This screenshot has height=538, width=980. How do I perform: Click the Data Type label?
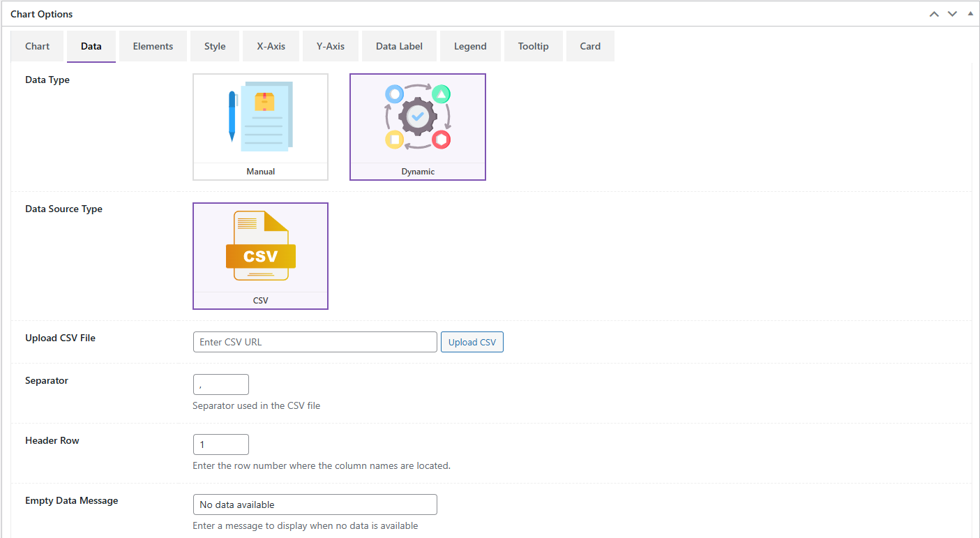coord(47,80)
